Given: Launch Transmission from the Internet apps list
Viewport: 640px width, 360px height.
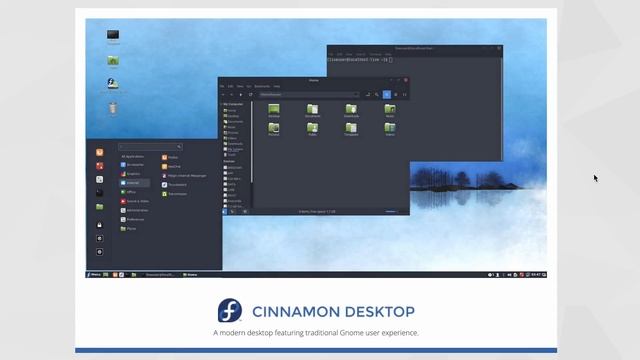Looking at the screenshot, I should click(175, 194).
